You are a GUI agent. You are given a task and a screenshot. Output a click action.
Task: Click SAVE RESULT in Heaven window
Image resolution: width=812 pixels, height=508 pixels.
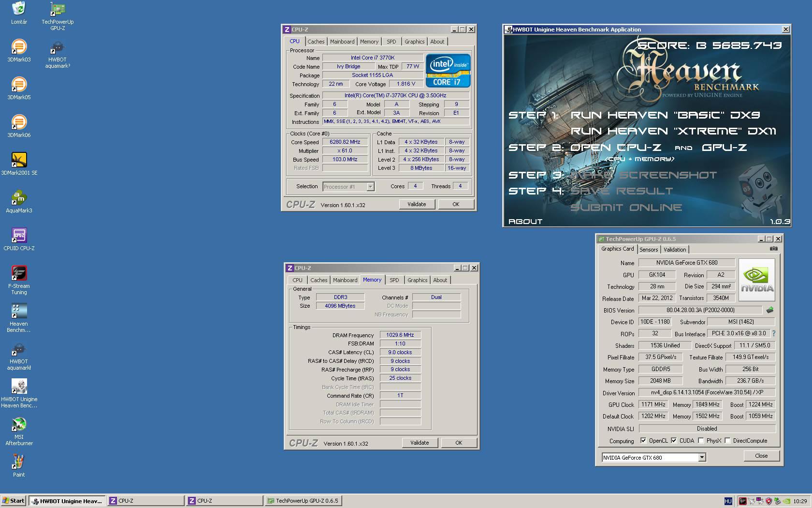coord(621,191)
